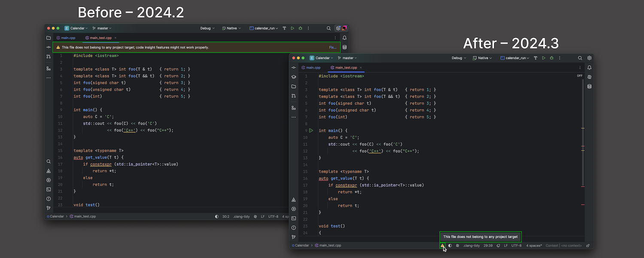The height and width of the screenshot is (258, 644).
Task: Run main() from the green gutter arrow
Action: tap(311, 130)
